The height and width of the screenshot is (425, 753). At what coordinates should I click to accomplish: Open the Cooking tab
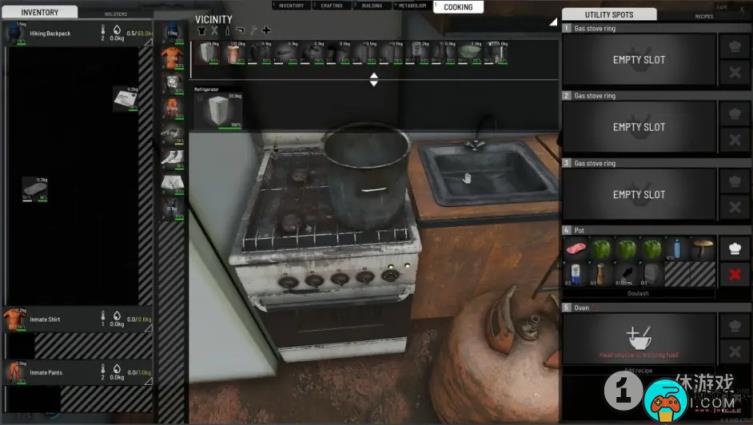click(x=458, y=7)
